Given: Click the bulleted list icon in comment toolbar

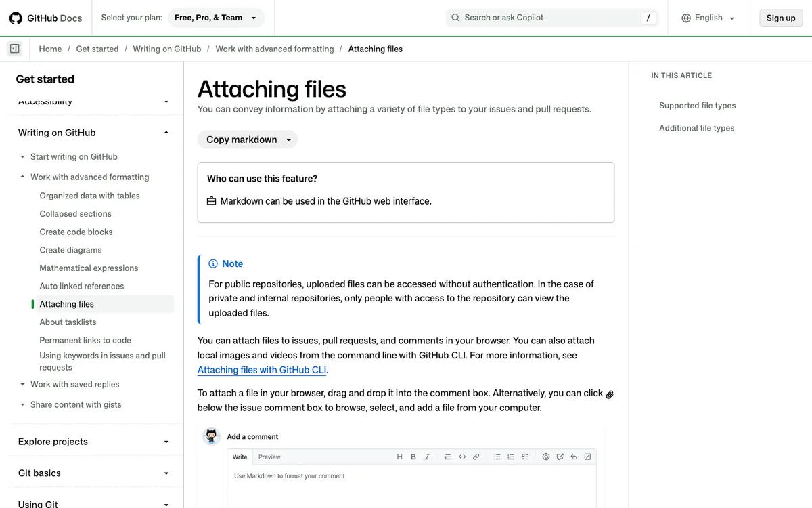Looking at the screenshot, I should point(497,457).
